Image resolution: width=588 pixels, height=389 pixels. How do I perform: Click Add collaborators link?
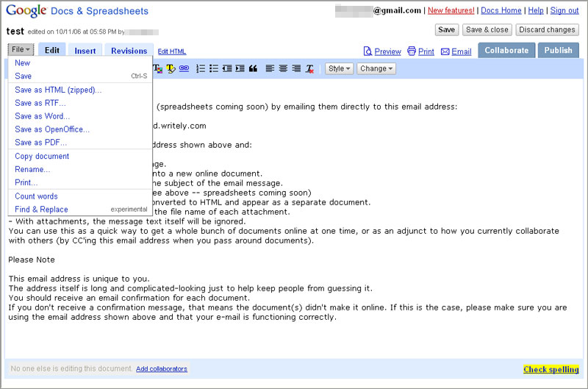[162, 368]
